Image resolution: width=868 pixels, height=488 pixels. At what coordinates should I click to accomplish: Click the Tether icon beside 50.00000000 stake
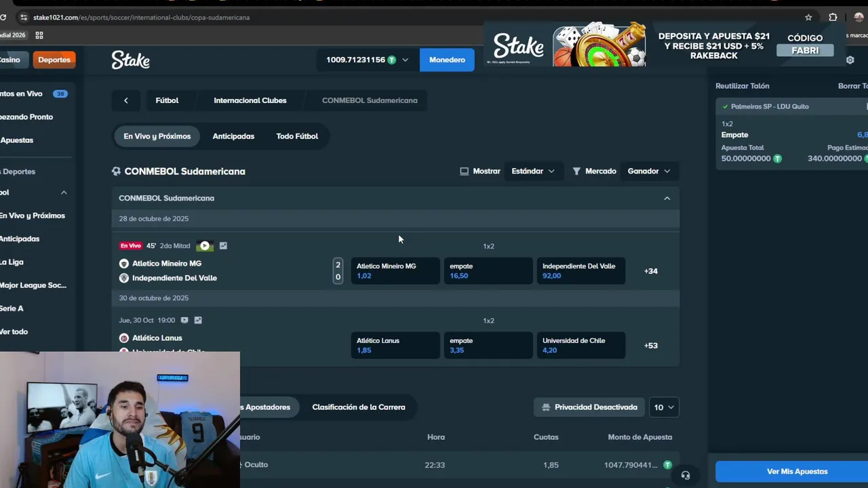click(777, 159)
